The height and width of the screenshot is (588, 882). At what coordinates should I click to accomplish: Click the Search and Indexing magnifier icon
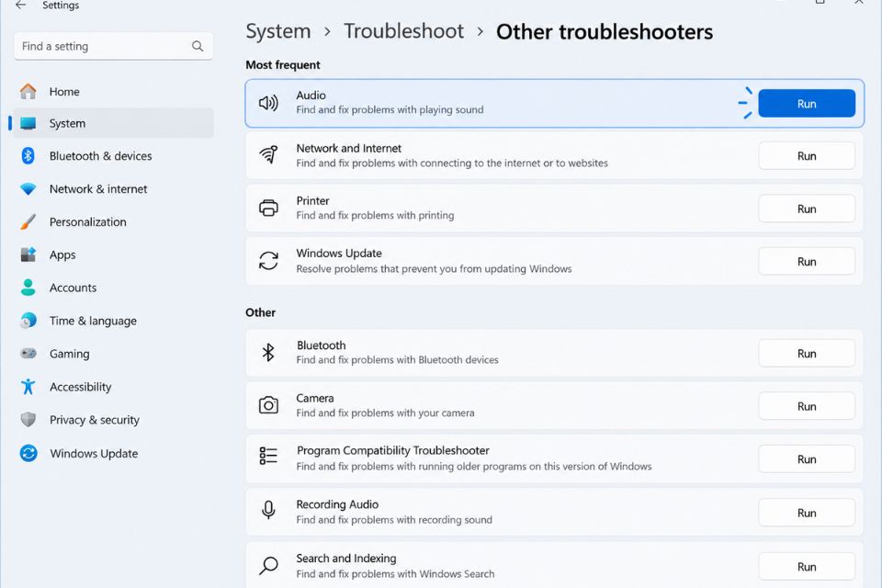pyautogui.click(x=268, y=566)
